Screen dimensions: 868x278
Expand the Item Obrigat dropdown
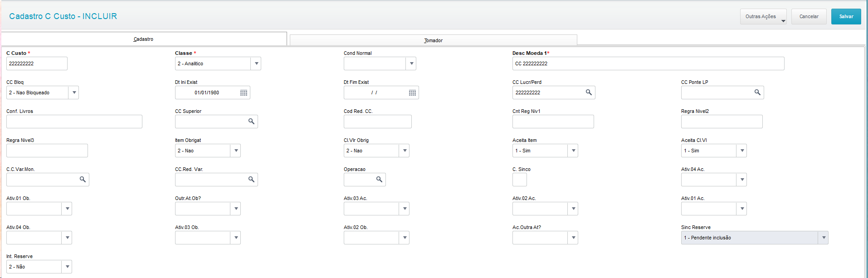point(236,151)
